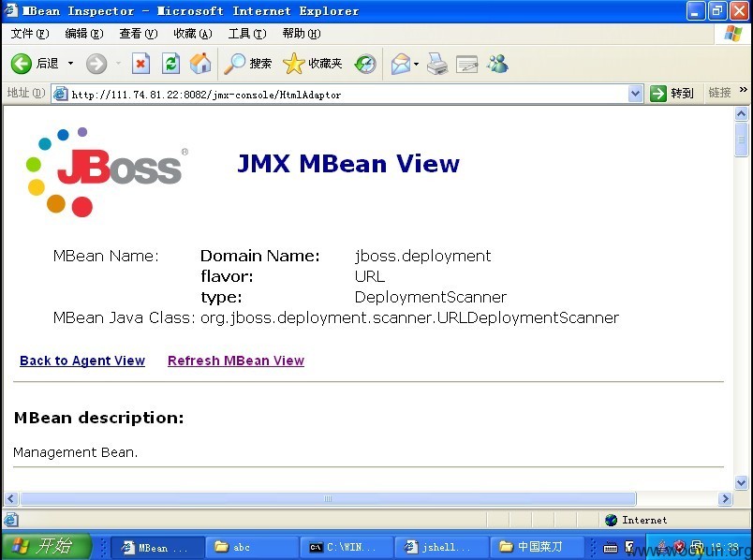753x560 pixels.
Task: Expand the 链接 links toolbar chevron
Action: click(x=744, y=90)
